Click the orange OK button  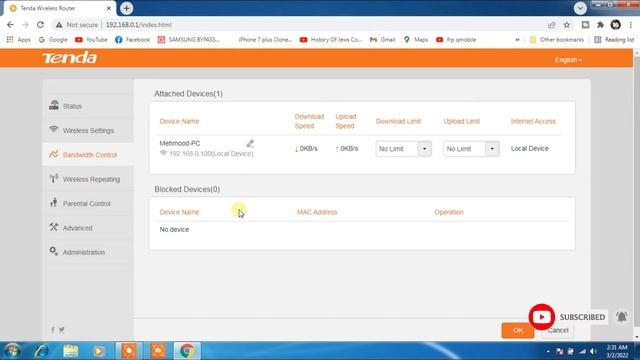[518, 330]
